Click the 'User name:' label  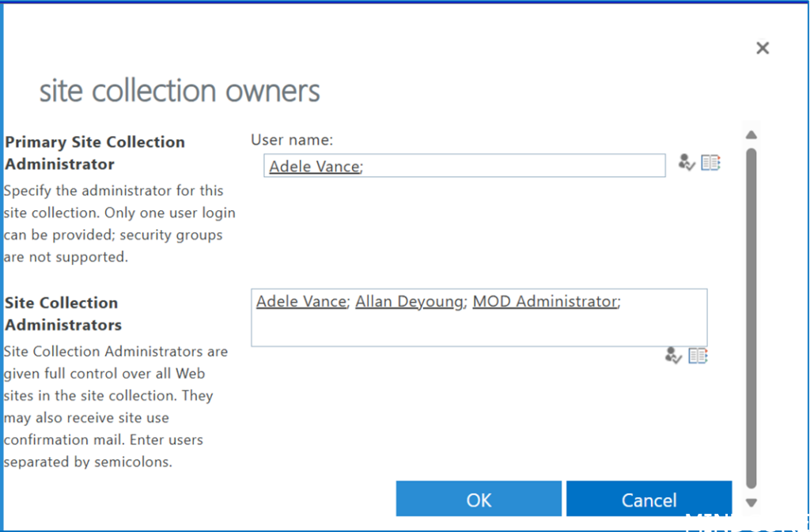click(x=292, y=140)
